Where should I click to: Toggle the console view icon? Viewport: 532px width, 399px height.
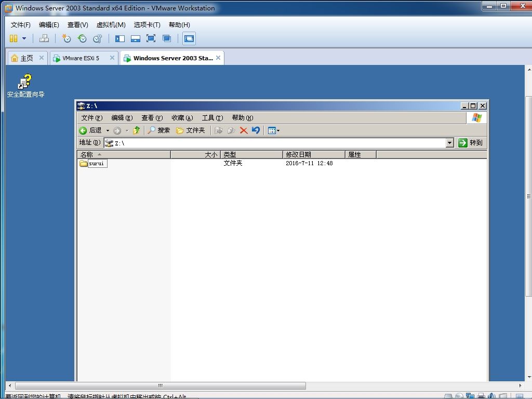tap(189, 38)
